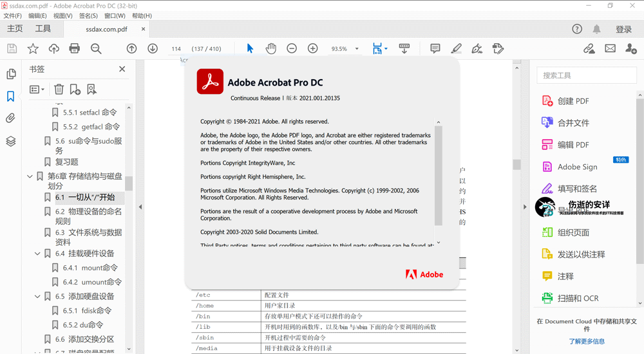Open the 帮助(H) menu

pyautogui.click(x=142, y=15)
